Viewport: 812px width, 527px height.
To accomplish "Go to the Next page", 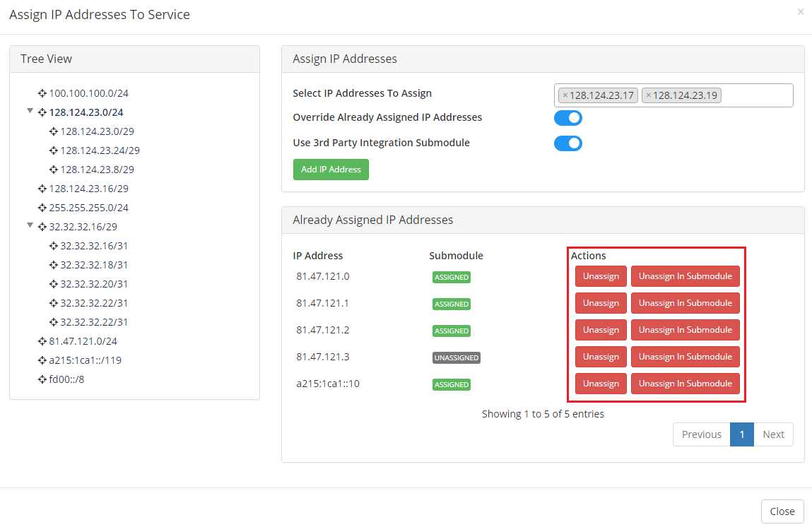I will click(x=774, y=435).
